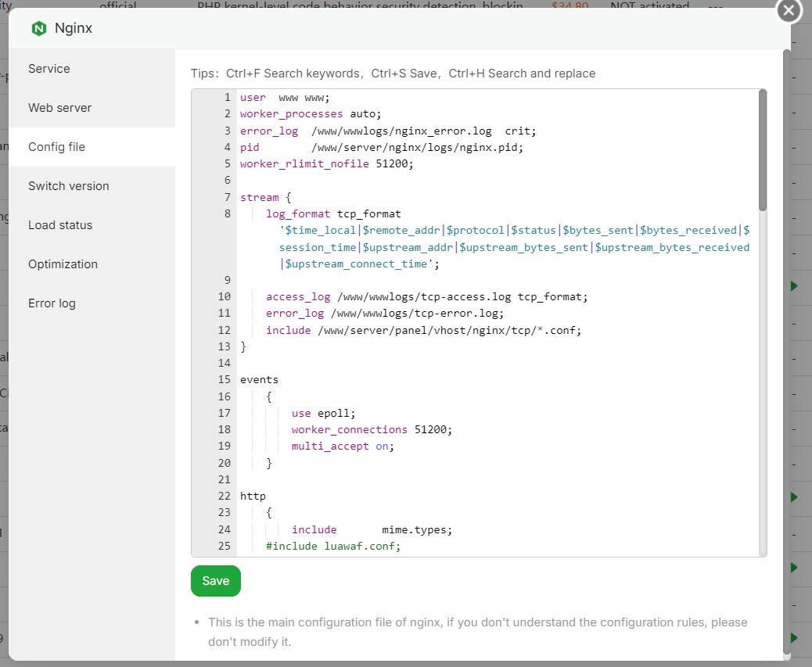
Task: Select the Config file tab
Action: point(92,147)
